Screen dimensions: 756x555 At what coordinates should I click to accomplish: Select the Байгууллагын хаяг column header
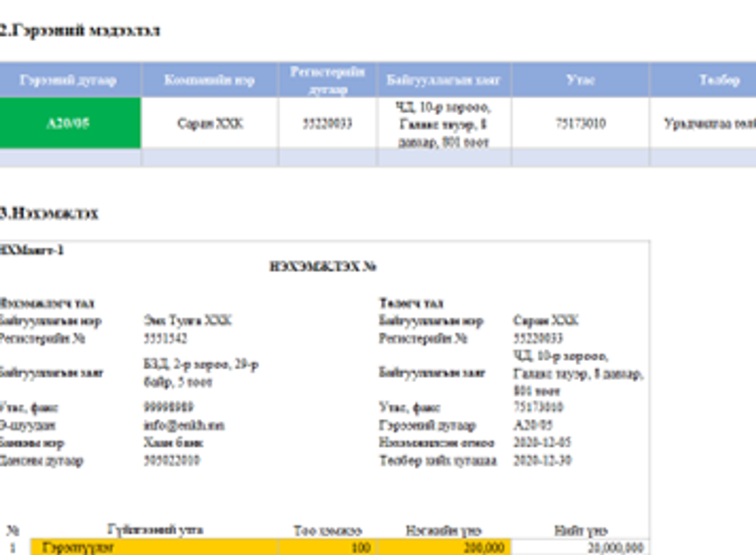click(444, 80)
